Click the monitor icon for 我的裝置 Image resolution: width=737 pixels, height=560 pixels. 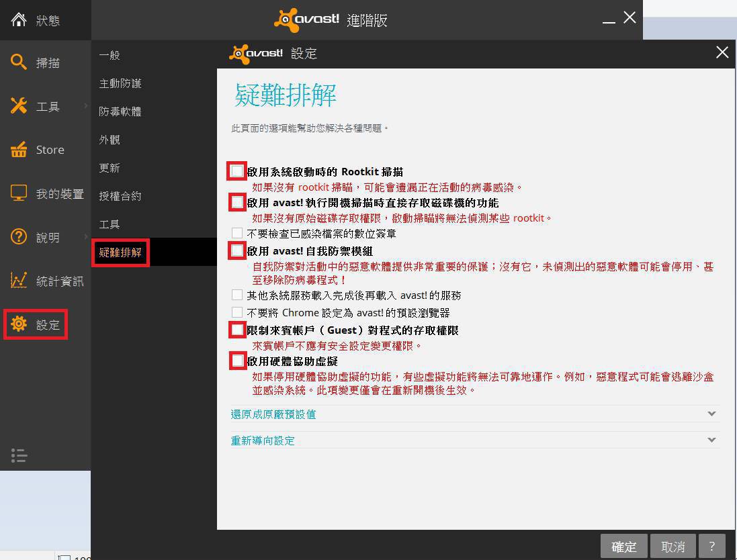[x=19, y=193]
